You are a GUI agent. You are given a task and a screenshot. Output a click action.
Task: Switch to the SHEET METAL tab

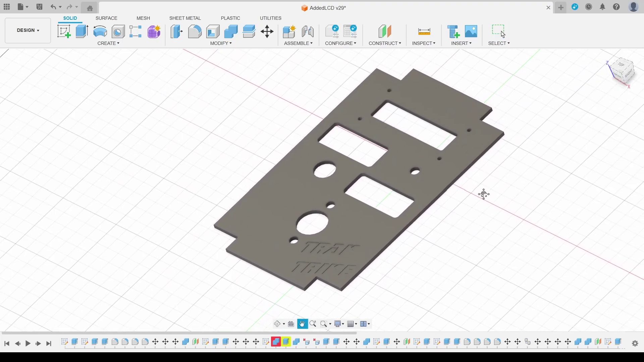185,18
